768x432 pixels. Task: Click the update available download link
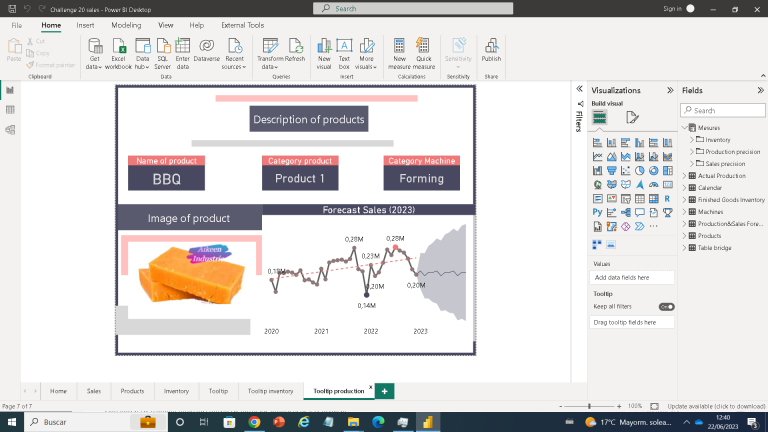pyautogui.click(x=716, y=406)
